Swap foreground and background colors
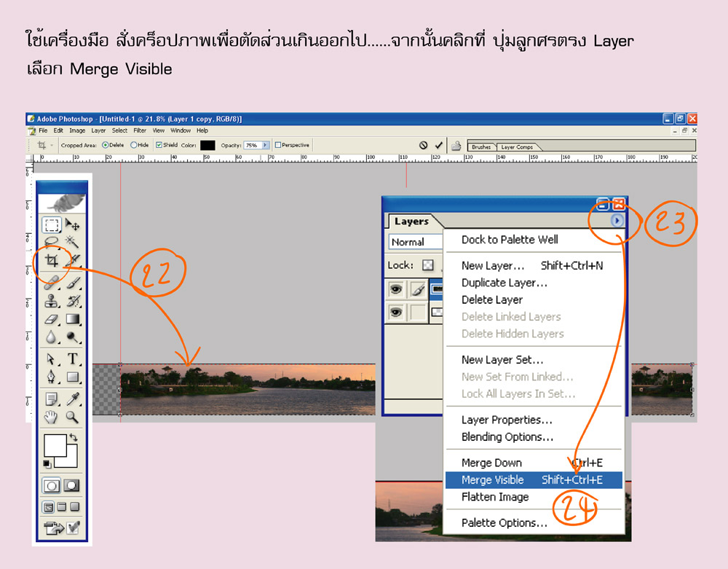 tap(74, 437)
